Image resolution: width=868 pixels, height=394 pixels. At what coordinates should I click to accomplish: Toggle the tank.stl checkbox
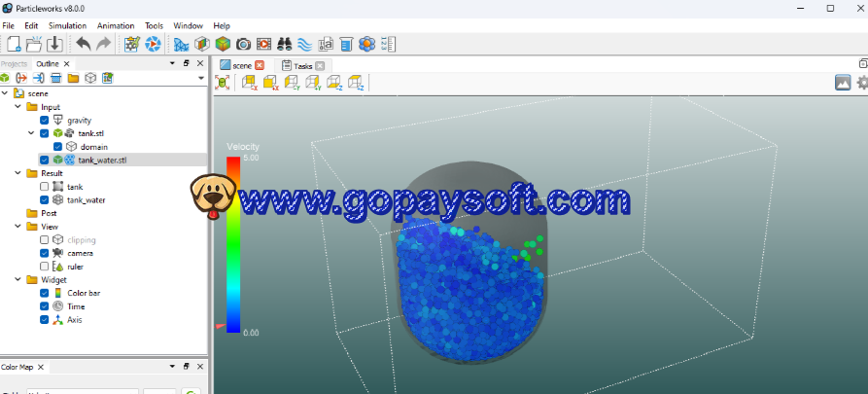[45, 133]
